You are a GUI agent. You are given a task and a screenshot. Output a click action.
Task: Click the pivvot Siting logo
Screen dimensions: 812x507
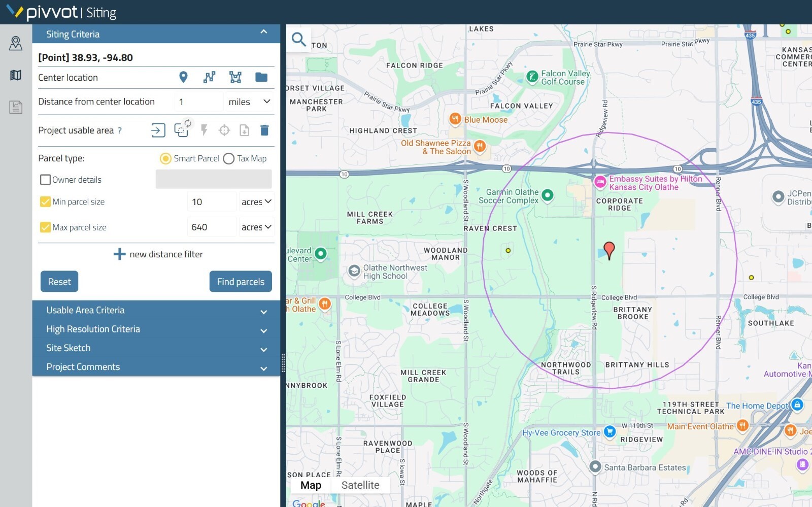pos(61,12)
